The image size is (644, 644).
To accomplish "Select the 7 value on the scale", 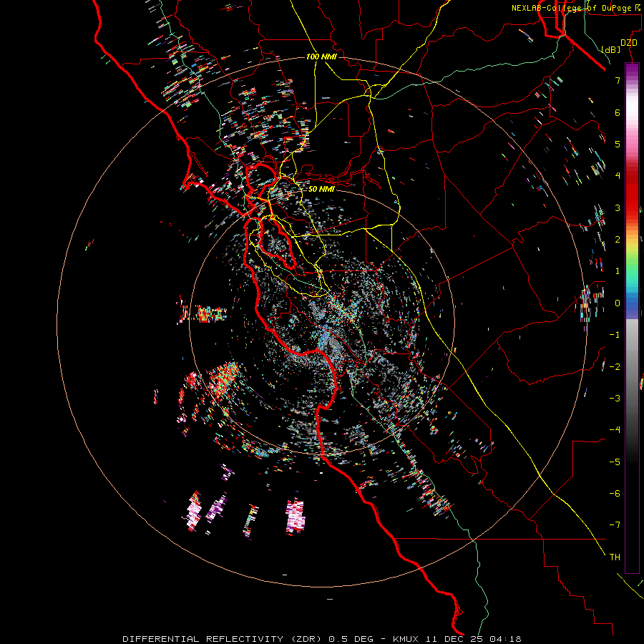I will point(618,80).
